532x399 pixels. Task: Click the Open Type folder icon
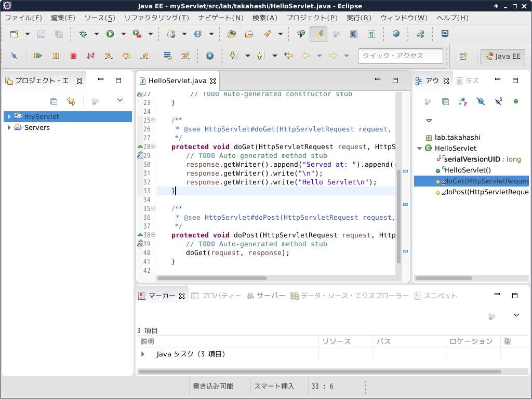(x=232, y=34)
